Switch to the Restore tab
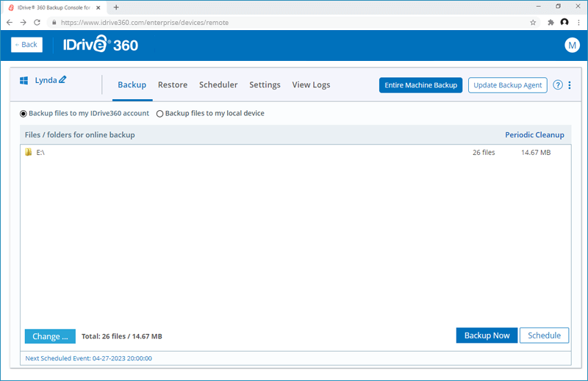 coord(173,85)
